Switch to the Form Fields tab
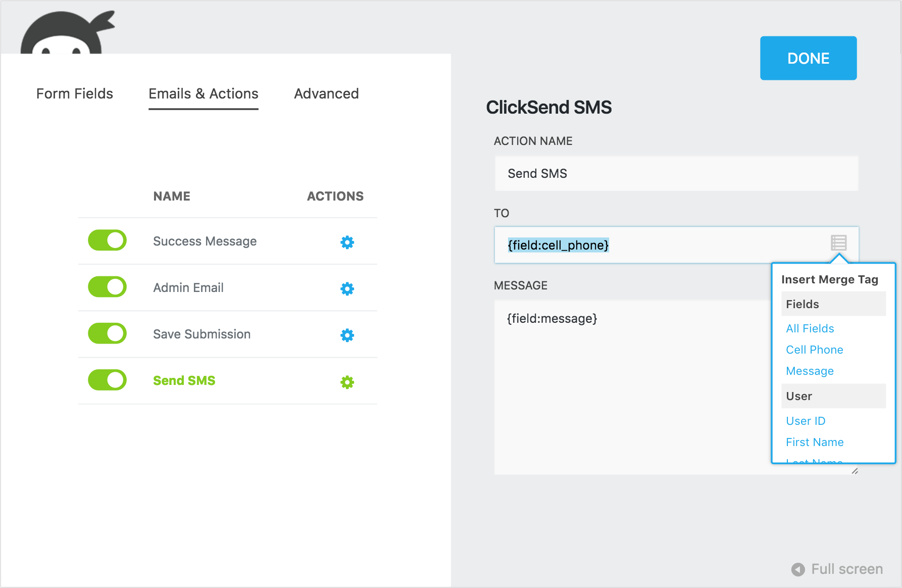 point(75,94)
